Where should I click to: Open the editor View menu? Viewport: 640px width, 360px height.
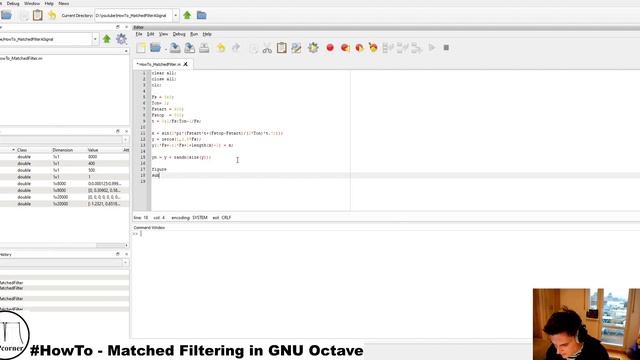[x=163, y=34]
